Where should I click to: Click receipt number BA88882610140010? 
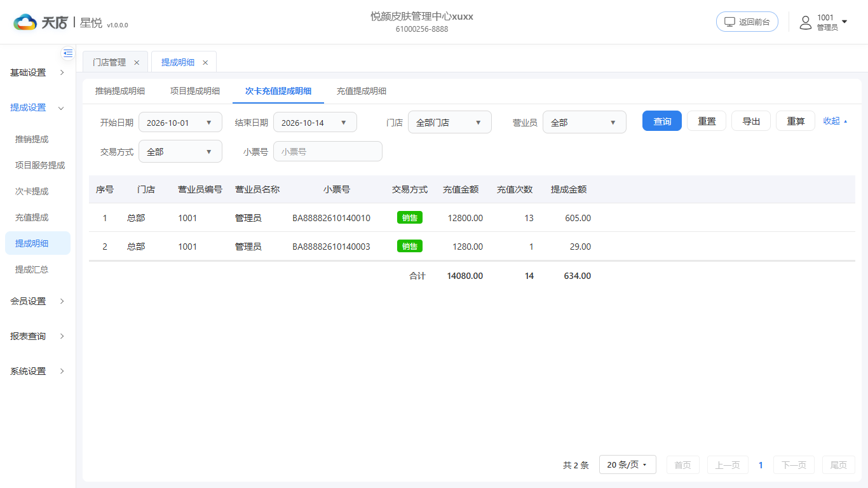click(331, 218)
